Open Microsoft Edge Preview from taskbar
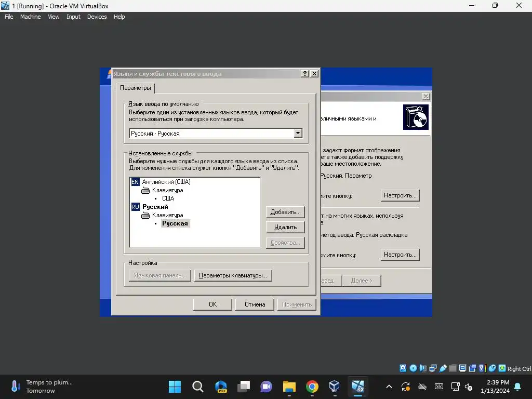 tap(221, 387)
